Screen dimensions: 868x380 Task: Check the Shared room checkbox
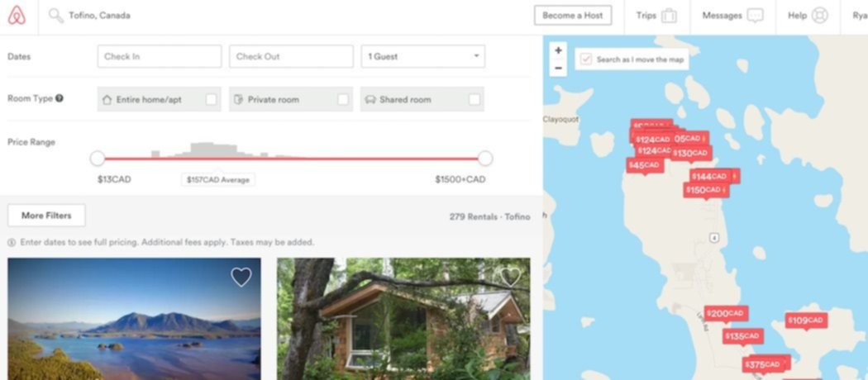point(475,100)
